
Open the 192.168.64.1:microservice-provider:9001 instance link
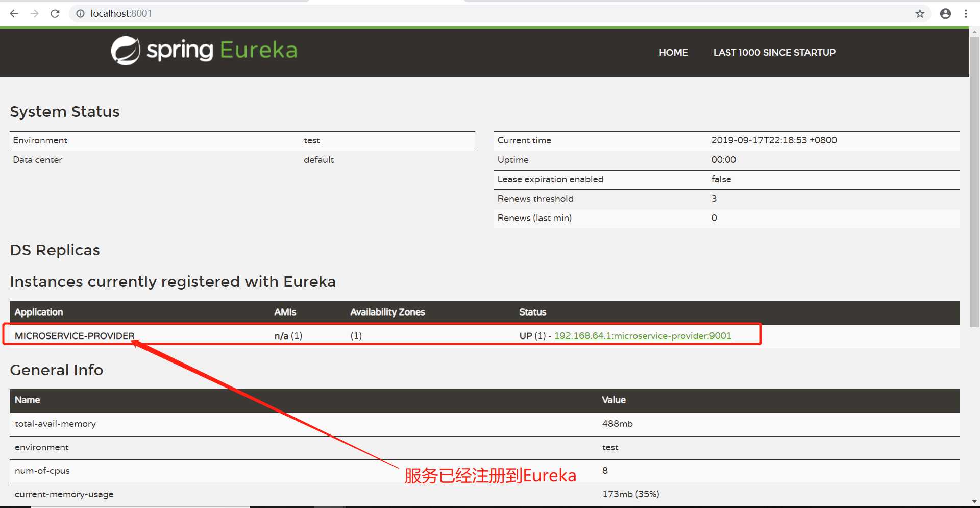(643, 336)
